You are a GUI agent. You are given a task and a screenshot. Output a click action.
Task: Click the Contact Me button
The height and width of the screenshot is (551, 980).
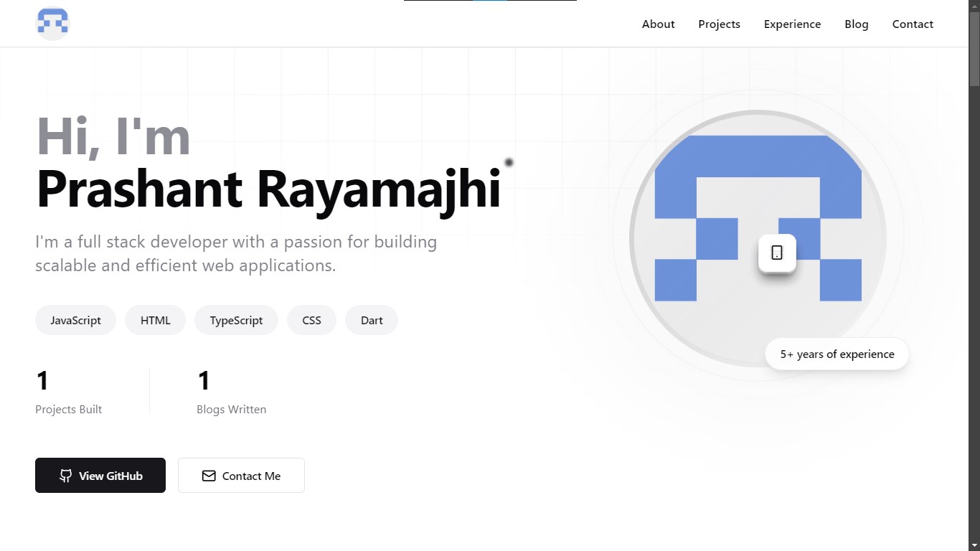pos(241,475)
